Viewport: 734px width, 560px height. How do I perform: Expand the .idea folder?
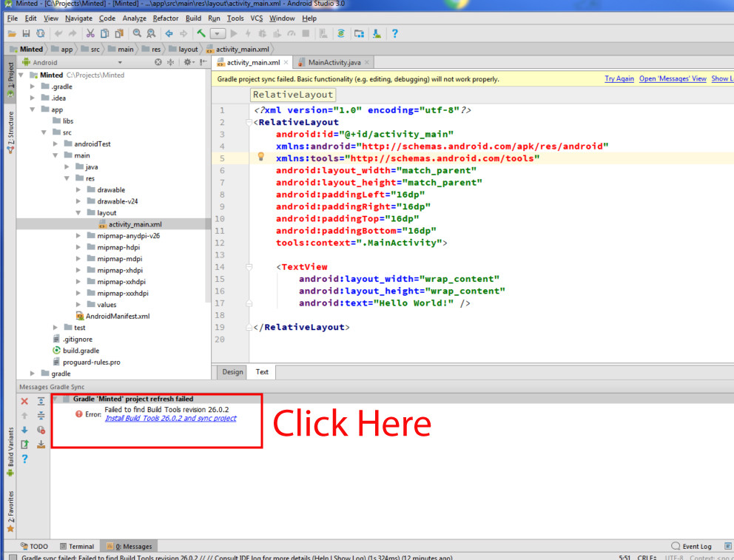click(33, 98)
